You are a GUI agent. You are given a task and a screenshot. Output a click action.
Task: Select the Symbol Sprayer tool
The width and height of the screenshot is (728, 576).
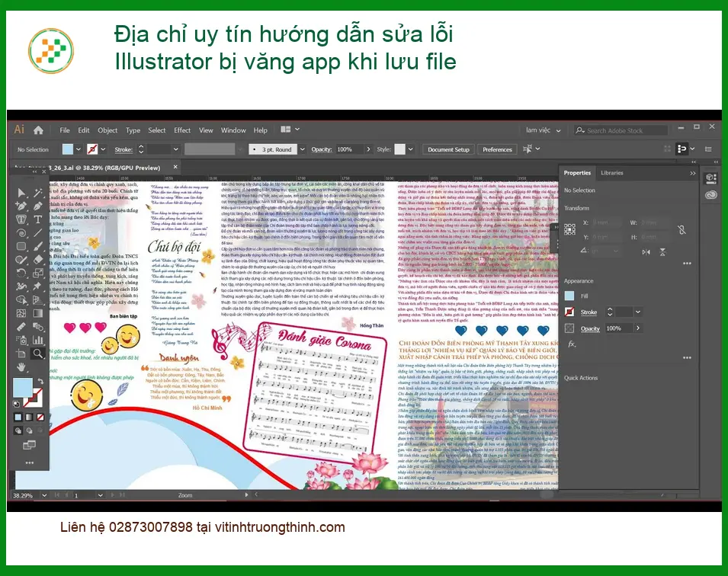(x=21, y=341)
